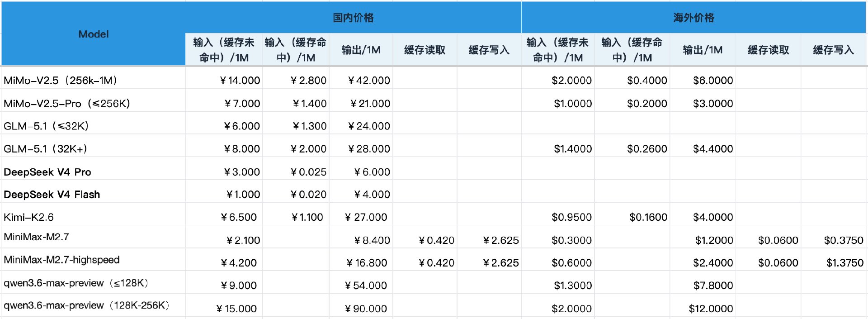868x319 pixels.
Task: Click the ¥90.000 output price cell
Action: 366,309
